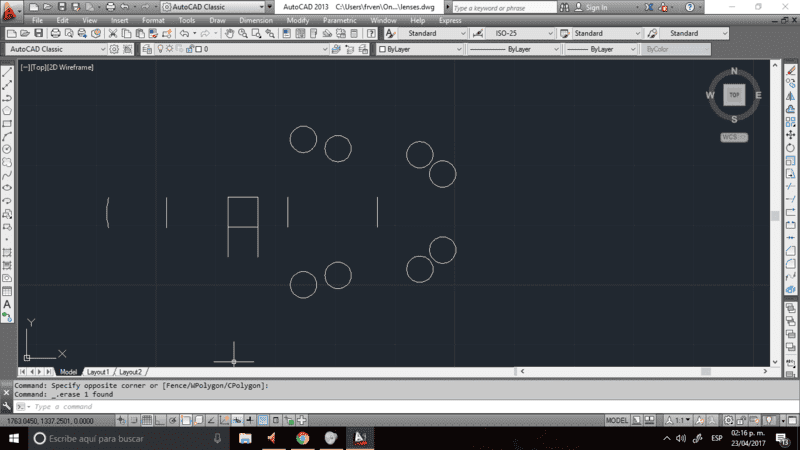This screenshot has width=800, height=450.
Task: Open Chrome from the Windows taskbar
Action: [303, 438]
